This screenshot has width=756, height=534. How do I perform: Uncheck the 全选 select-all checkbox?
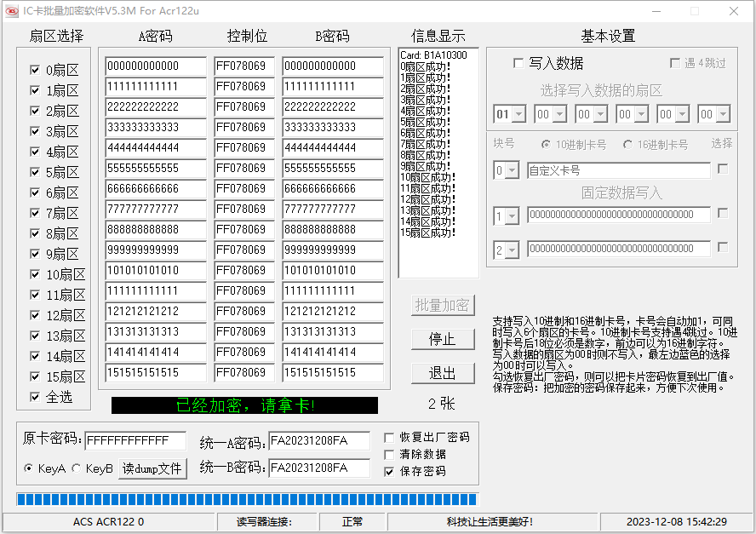point(35,397)
